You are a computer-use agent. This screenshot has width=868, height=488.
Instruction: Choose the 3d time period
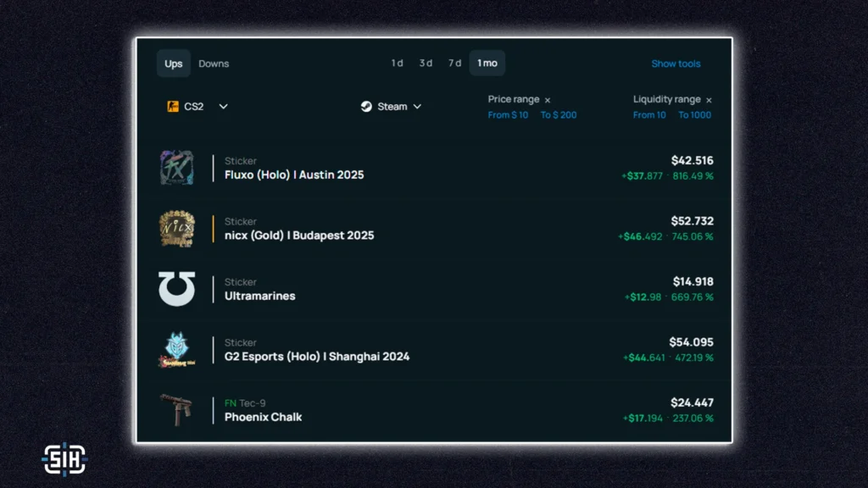tap(426, 64)
